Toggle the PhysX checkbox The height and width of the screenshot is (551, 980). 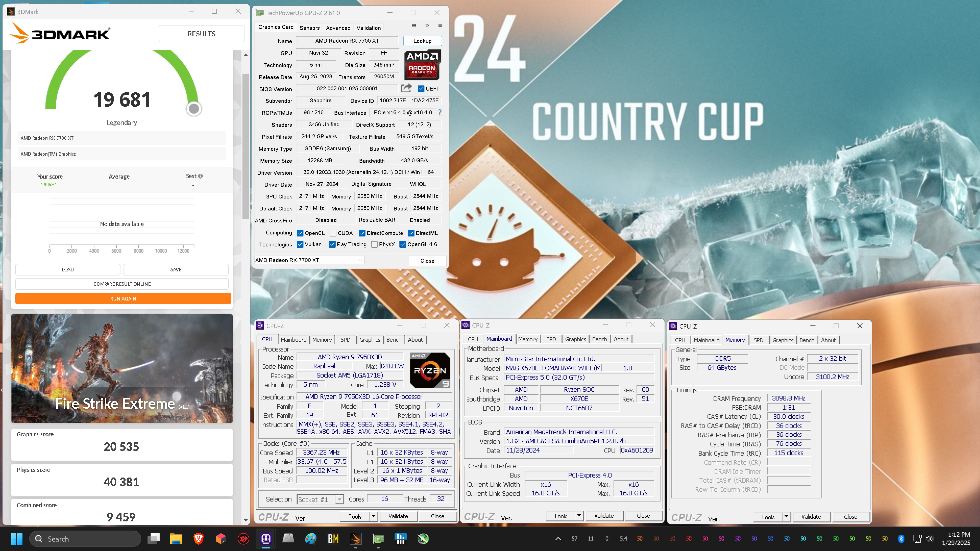coord(374,245)
